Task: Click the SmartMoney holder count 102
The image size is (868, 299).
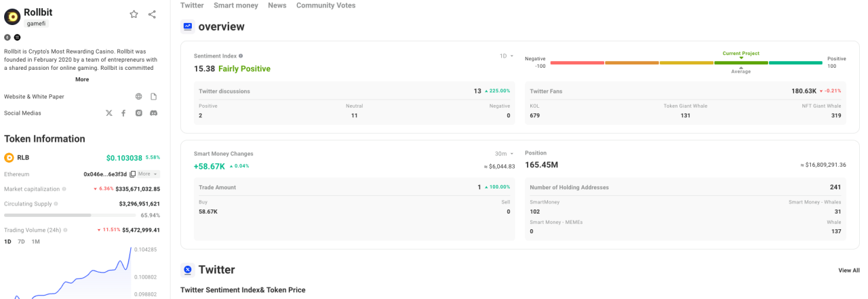Action: tap(535, 212)
